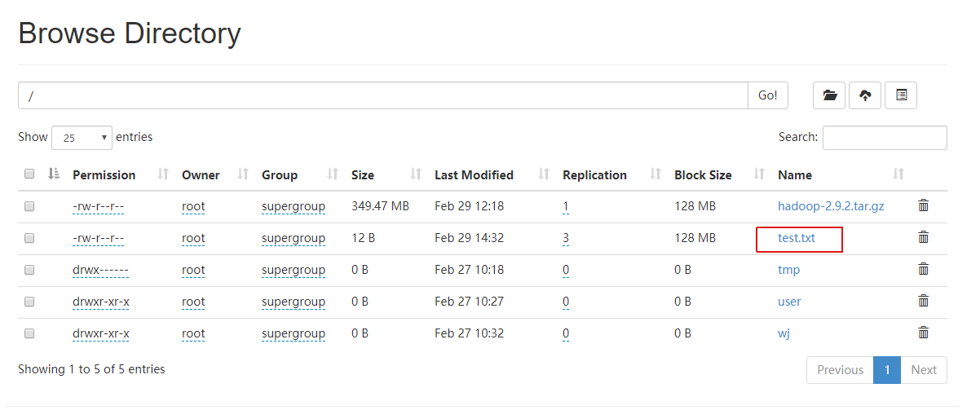The image size is (980, 410).
Task: Go to page 1 in pagination
Action: point(887,370)
